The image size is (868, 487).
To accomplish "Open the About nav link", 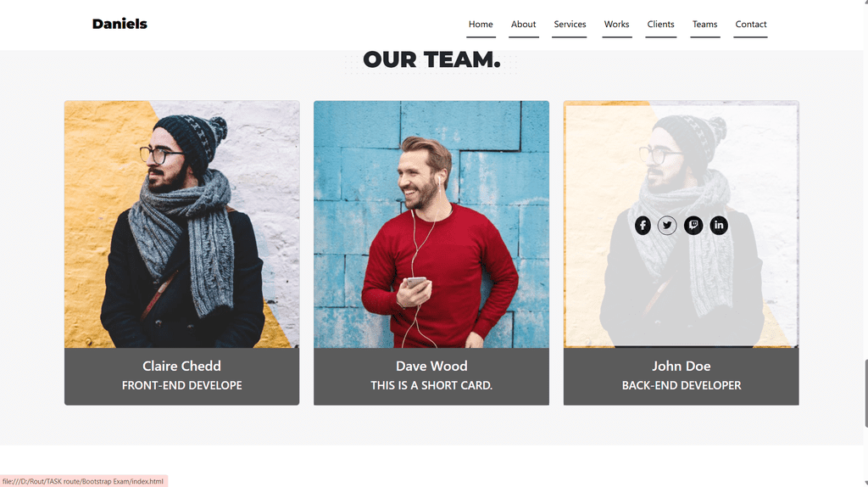I will coord(523,25).
